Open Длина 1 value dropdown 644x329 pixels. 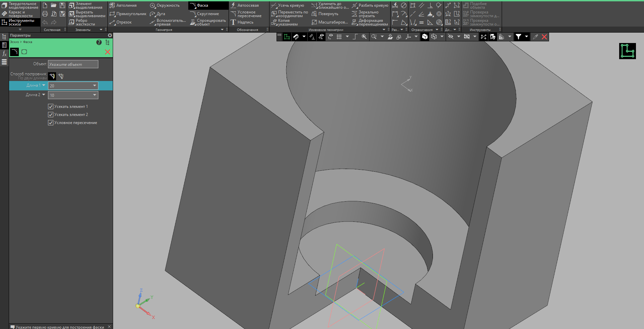tap(95, 86)
